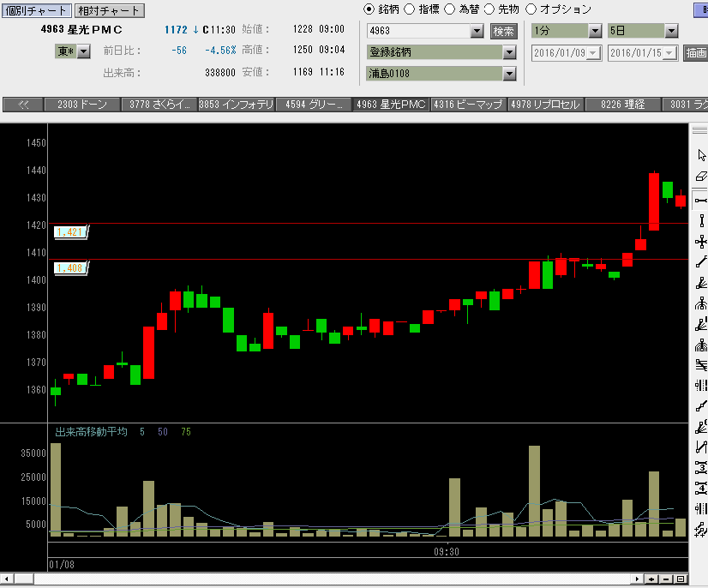Open the 東* market dropdown
This screenshot has height=588, width=708.
click(x=83, y=51)
